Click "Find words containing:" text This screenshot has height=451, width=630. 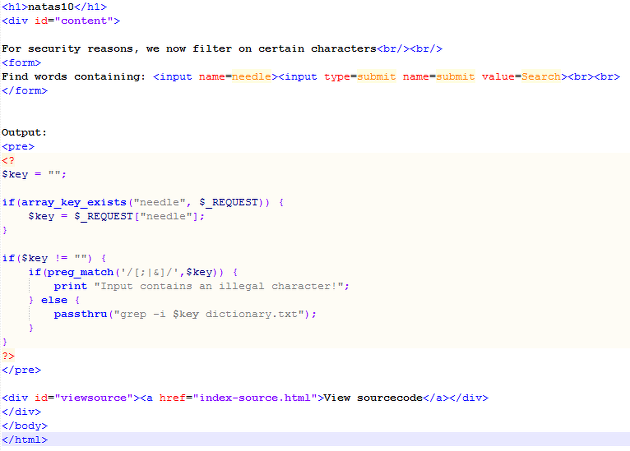point(74,76)
